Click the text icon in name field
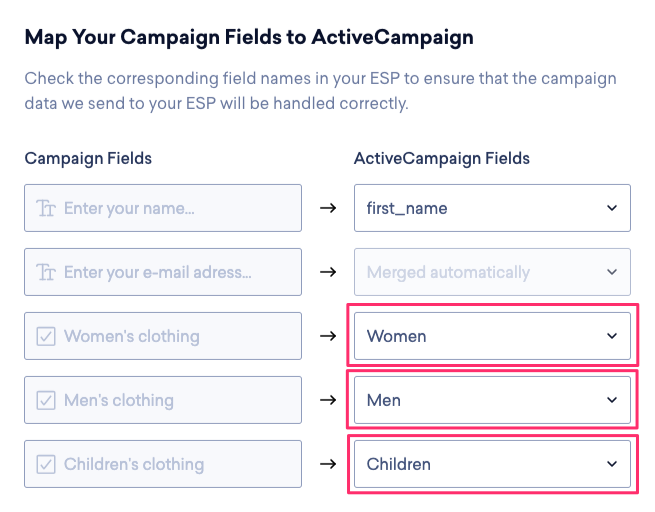Viewport: 655px width, 512px height. tap(45, 209)
